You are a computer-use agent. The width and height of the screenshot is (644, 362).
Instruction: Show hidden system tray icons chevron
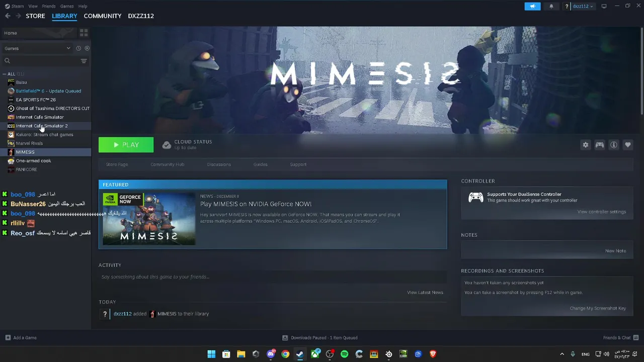[562, 354]
